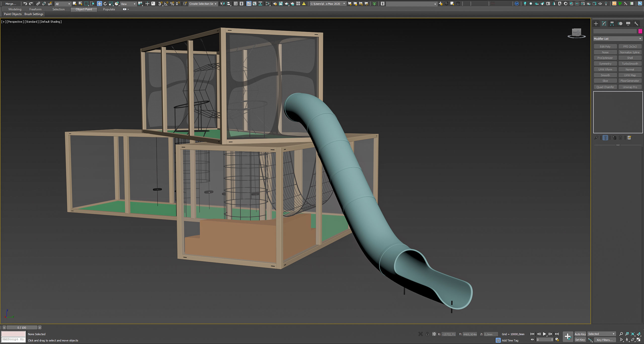Open the empty layer list dropdown
The image size is (644, 344).
coord(411,4)
